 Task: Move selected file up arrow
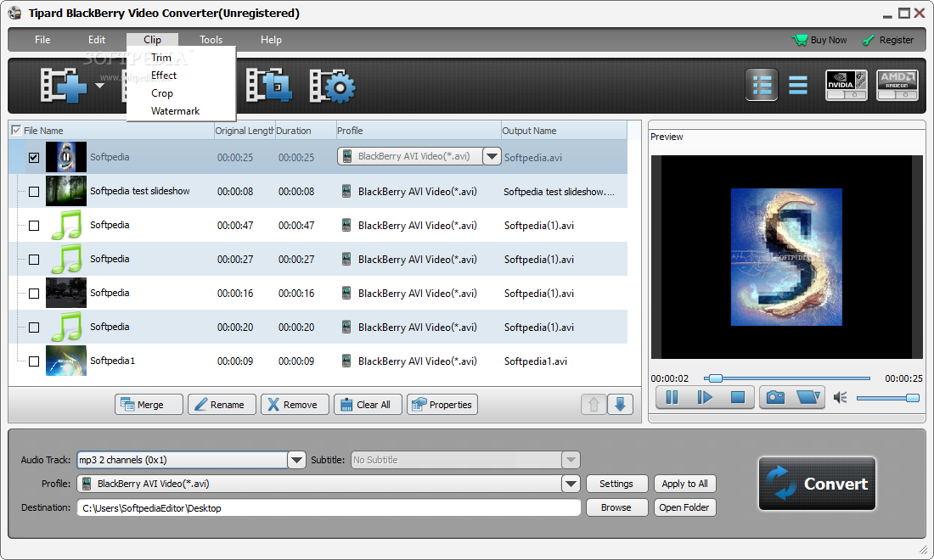tap(594, 405)
